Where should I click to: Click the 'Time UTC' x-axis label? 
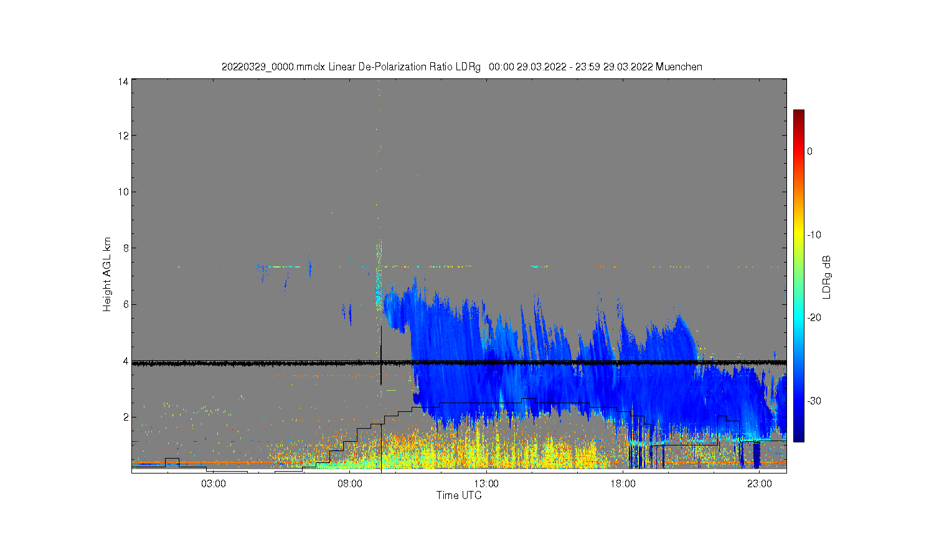tap(459, 495)
